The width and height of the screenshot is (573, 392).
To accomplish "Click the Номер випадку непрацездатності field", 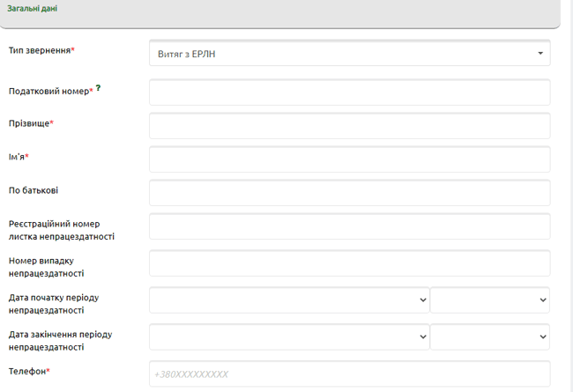I will tap(350, 263).
